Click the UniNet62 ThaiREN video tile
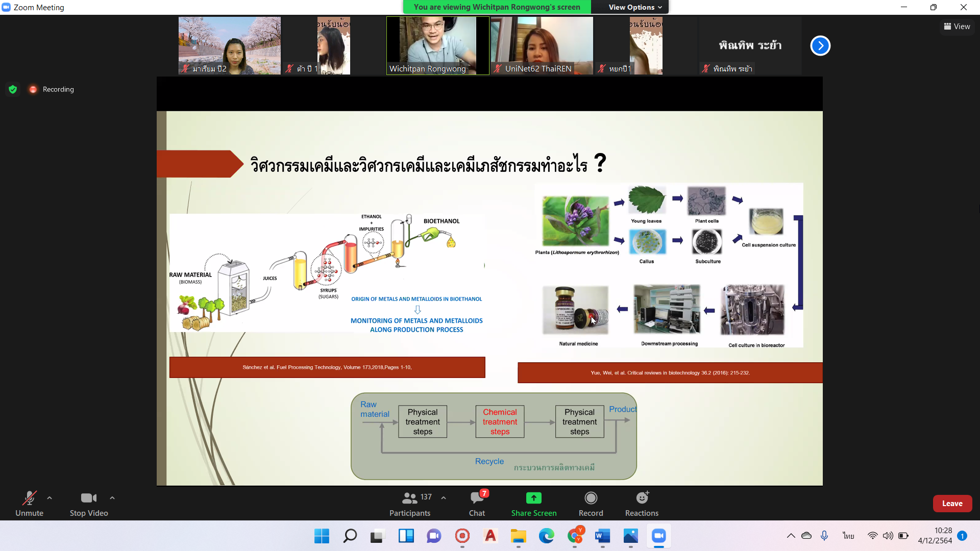The image size is (980, 551). 542,46
